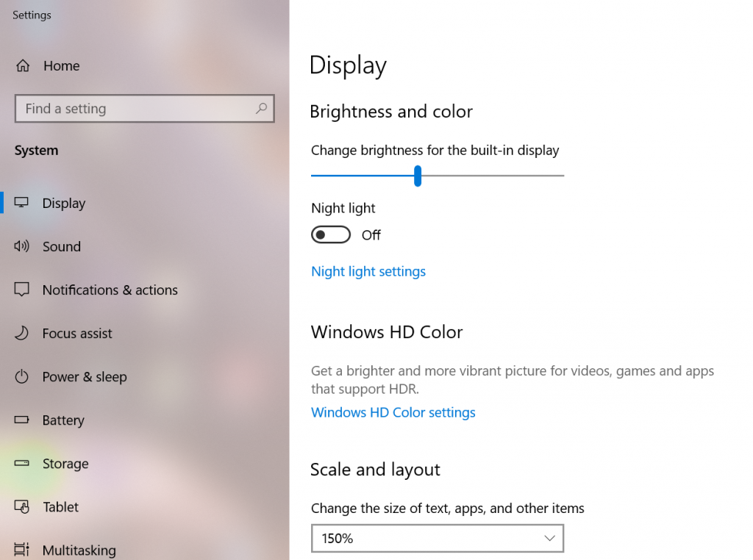Open the 150% scale dropdown
This screenshot has width=753, height=560.
pos(438,539)
